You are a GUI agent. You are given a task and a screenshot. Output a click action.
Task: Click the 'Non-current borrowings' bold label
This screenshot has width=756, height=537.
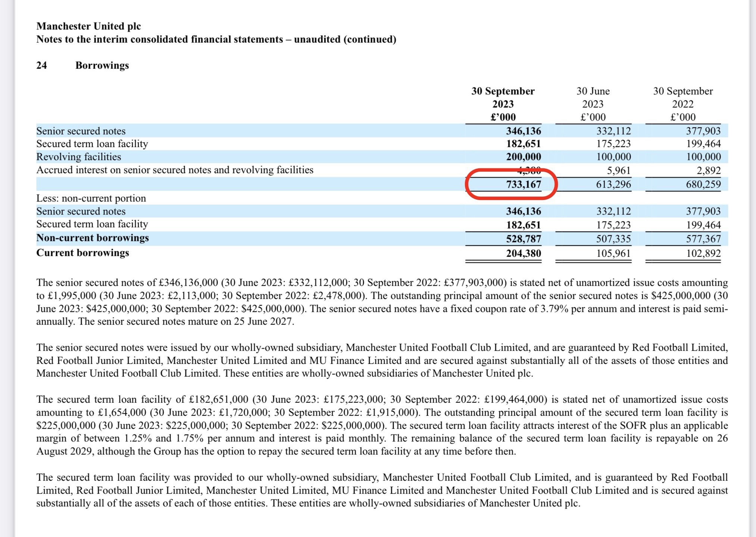(93, 238)
